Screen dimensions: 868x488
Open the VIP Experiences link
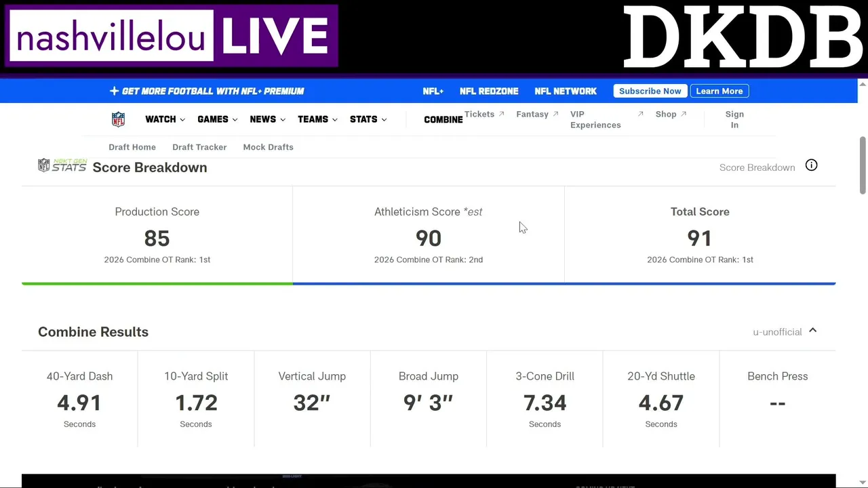click(606, 119)
